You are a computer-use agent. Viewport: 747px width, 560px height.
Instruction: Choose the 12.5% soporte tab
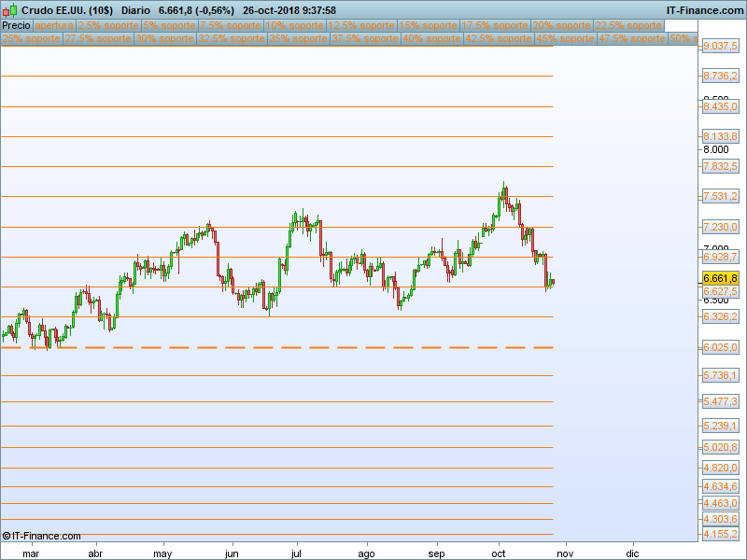pyautogui.click(x=361, y=26)
